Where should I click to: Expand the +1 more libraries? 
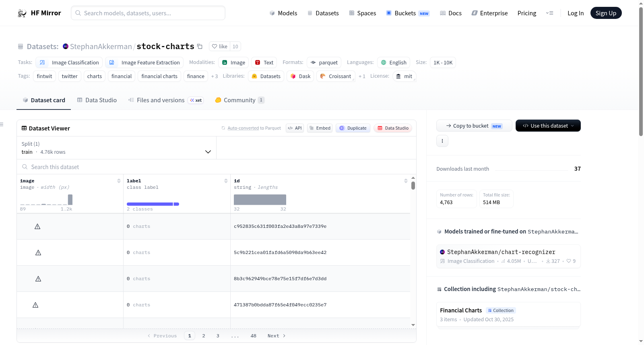pyautogui.click(x=362, y=76)
